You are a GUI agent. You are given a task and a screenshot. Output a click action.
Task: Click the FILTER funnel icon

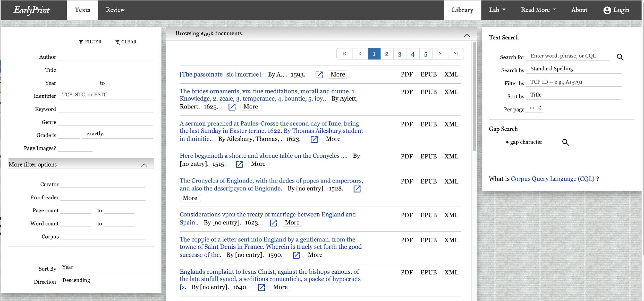tap(81, 42)
